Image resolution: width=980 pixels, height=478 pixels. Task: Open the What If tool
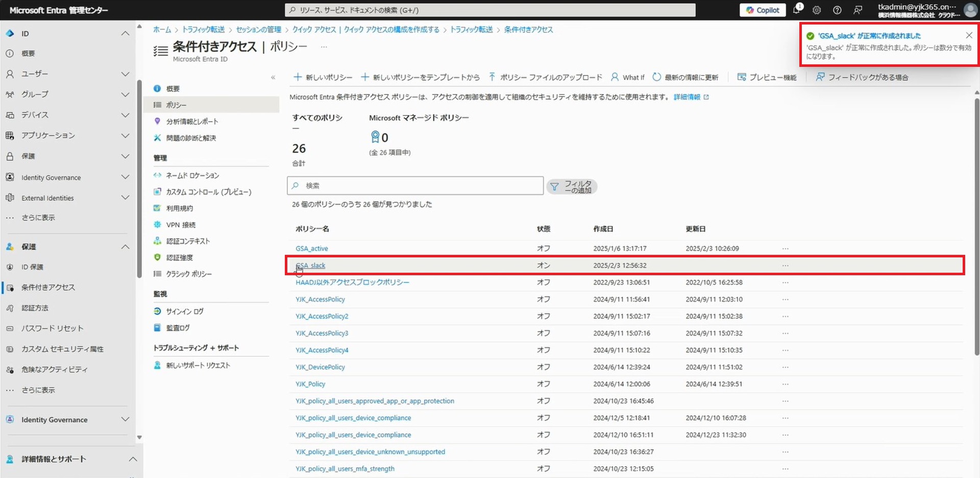coord(628,77)
